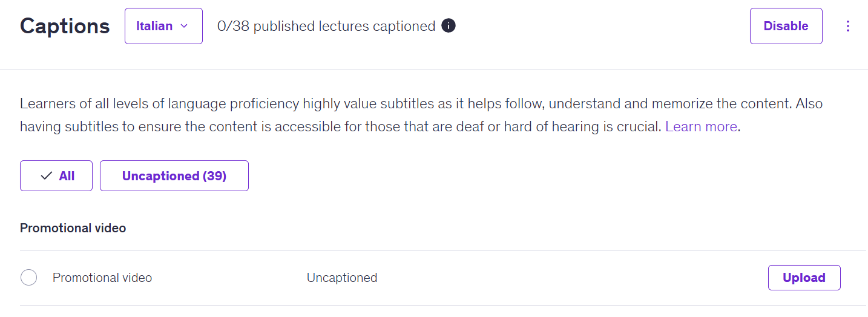Click the Promotional video section heading
The height and width of the screenshot is (317, 868).
click(73, 228)
